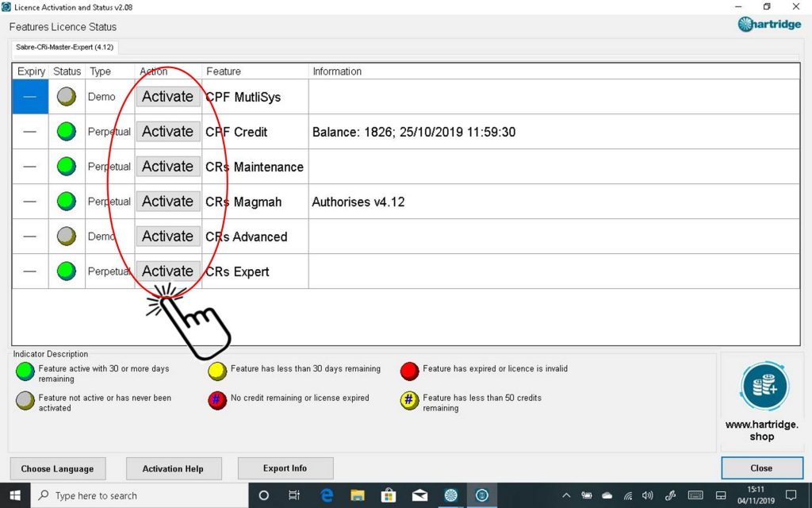Click the red hash 'No credit remaining' legend icon

(217, 401)
